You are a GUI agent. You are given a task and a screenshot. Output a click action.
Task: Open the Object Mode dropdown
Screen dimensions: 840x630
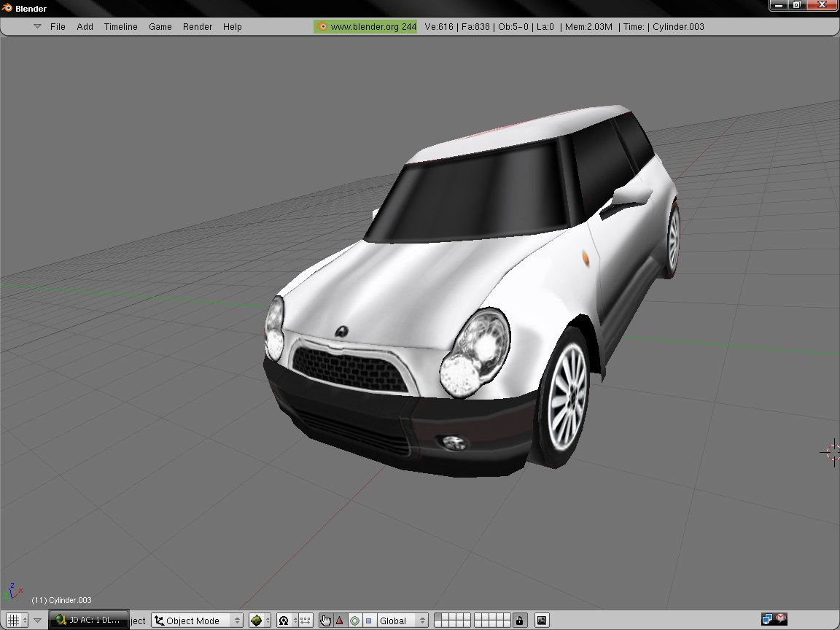coord(197,621)
